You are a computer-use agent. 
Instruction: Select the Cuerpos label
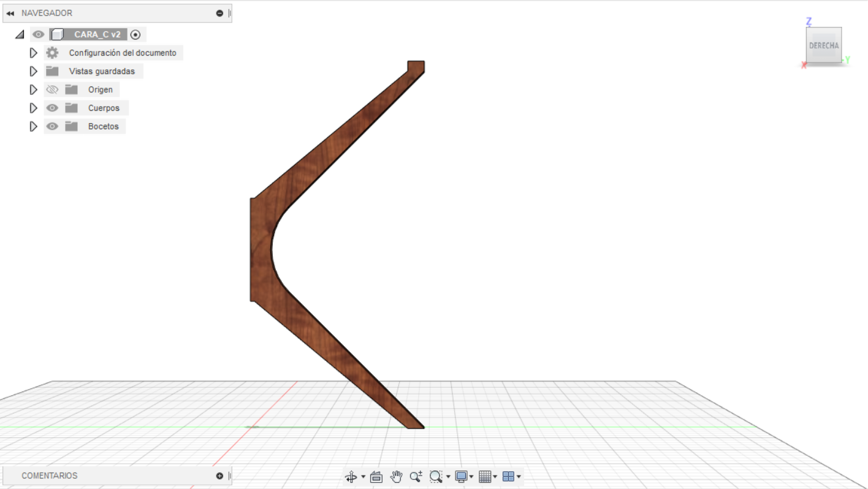coord(104,108)
